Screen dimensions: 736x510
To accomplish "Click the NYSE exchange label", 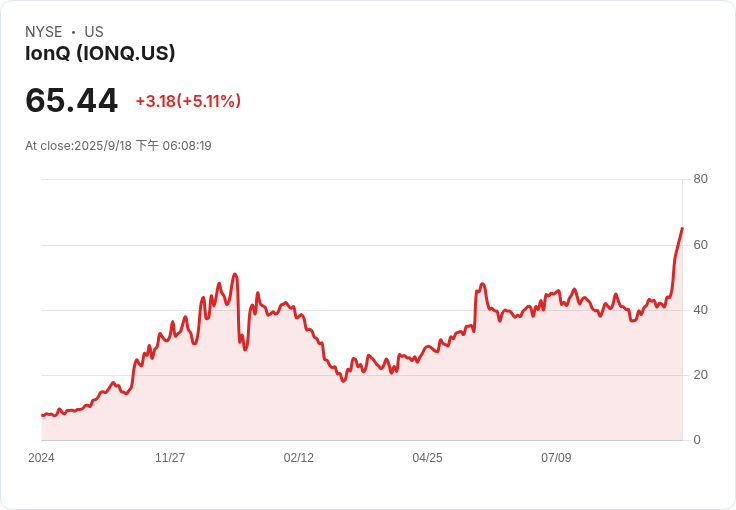I will (43, 32).
